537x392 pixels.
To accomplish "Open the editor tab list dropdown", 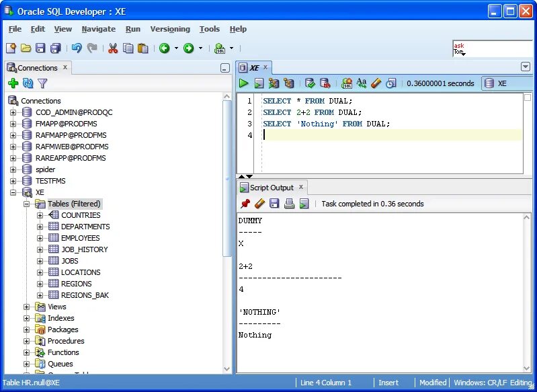I will pos(526,67).
